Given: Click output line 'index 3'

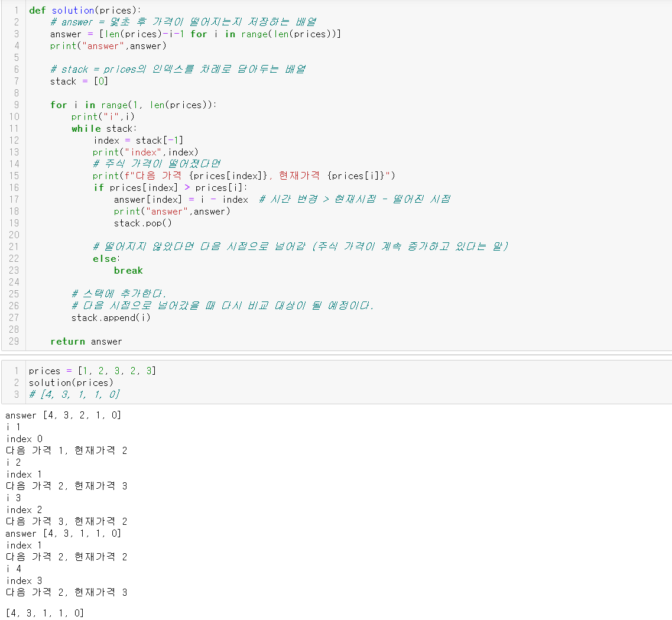Looking at the screenshot, I should click(24, 581).
